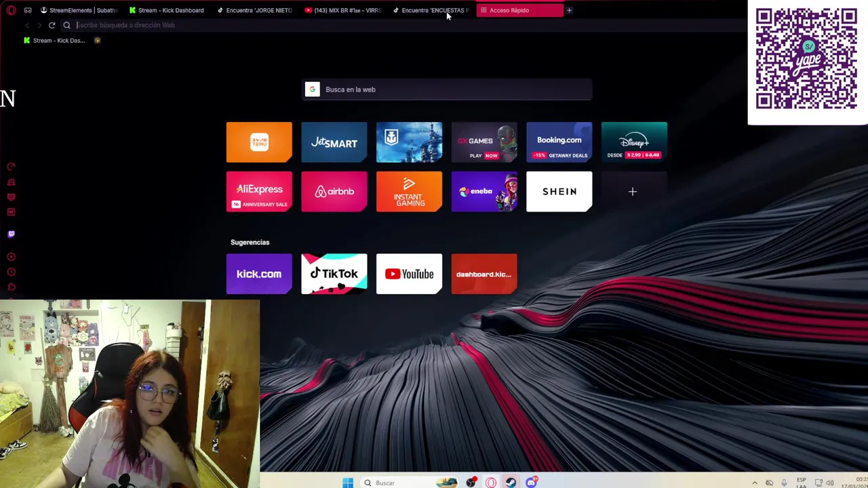Open the Encuentra 'JORGE NIETO' TikTok tab
Image resolution: width=868 pixels, height=488 pixels.
(x=255, y=10)
